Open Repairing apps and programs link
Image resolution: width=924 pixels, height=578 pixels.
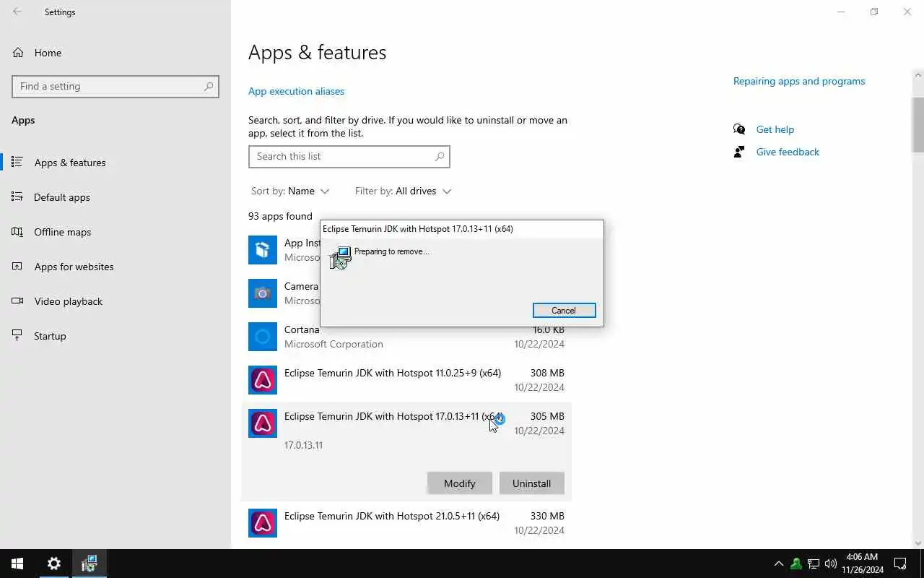(x=799, y=81)
